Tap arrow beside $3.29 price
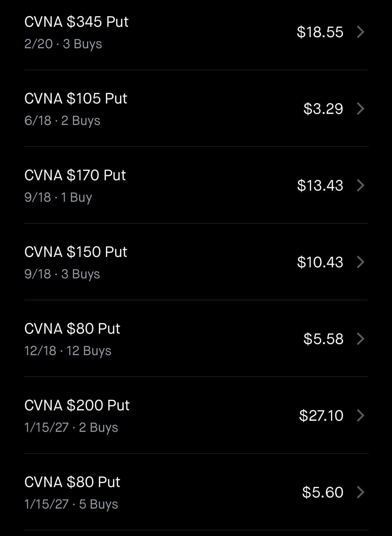Screen dimensions: 392x536 click(x=361, y=109)
